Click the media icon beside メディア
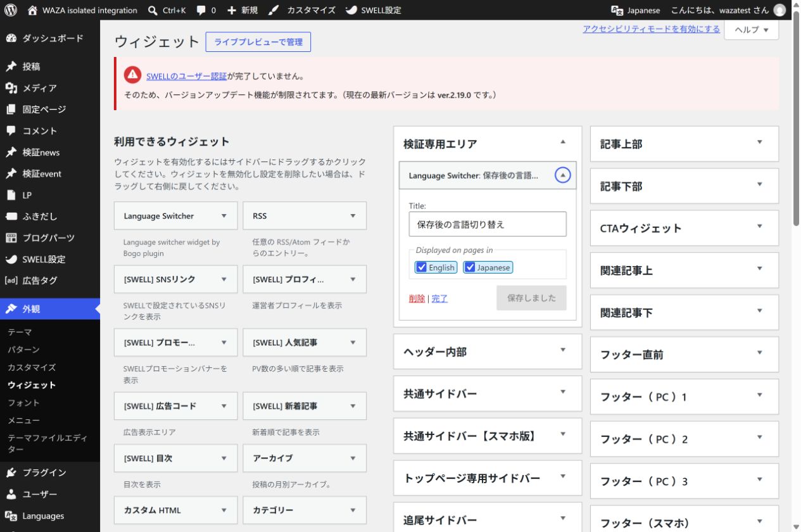 click(x=11, y=88)
